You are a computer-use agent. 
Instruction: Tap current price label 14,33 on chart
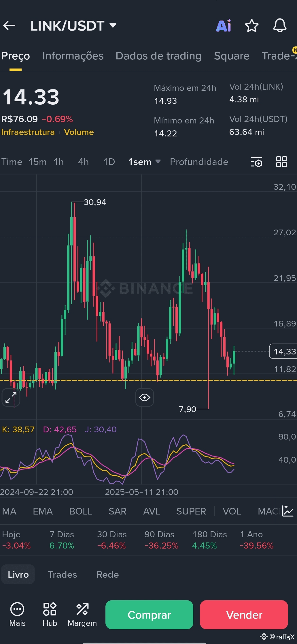[283, 351]
